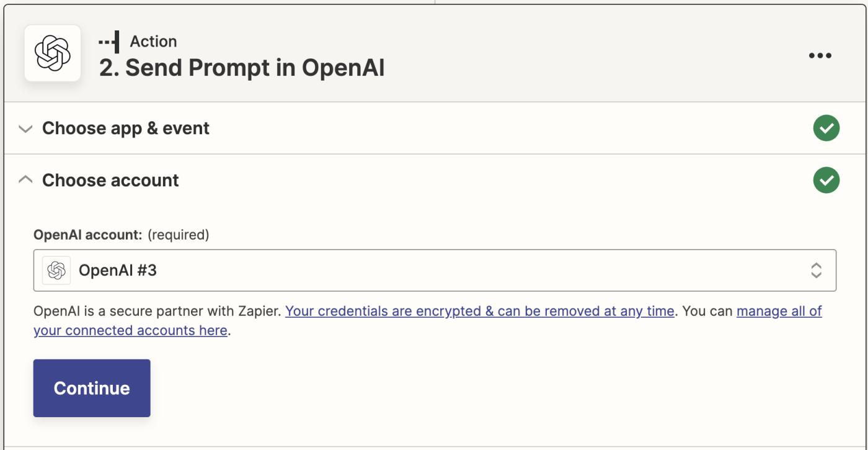Click the green checkmark beside Choose account

(826, 181)
